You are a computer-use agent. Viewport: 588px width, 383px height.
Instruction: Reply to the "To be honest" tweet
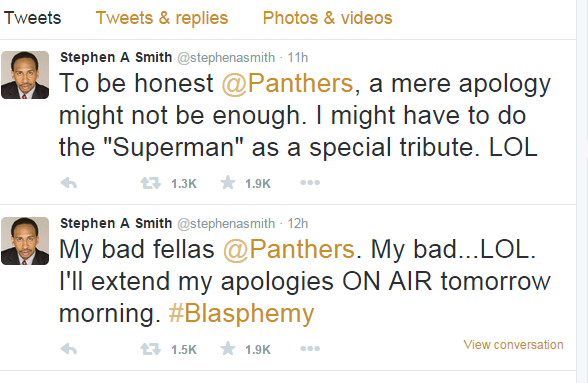69,183
